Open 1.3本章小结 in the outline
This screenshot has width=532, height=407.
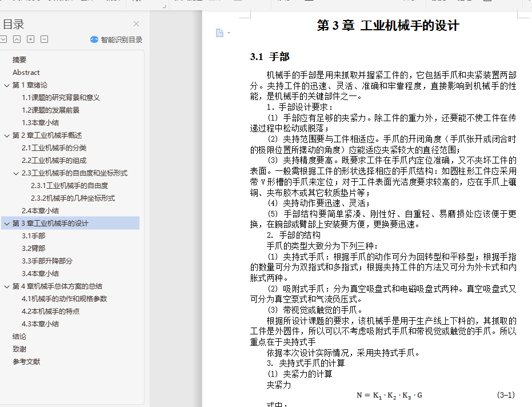(x=41, y=122)
